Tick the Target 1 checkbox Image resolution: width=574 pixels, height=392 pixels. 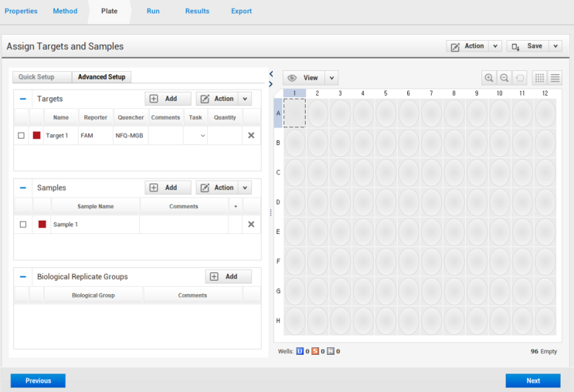pyautogui.click(x=21, y=135)
